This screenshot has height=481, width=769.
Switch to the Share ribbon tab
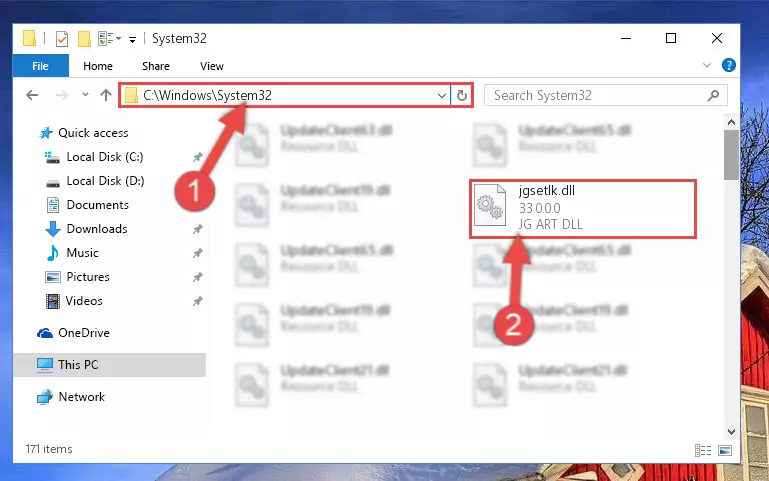(155, 66)
